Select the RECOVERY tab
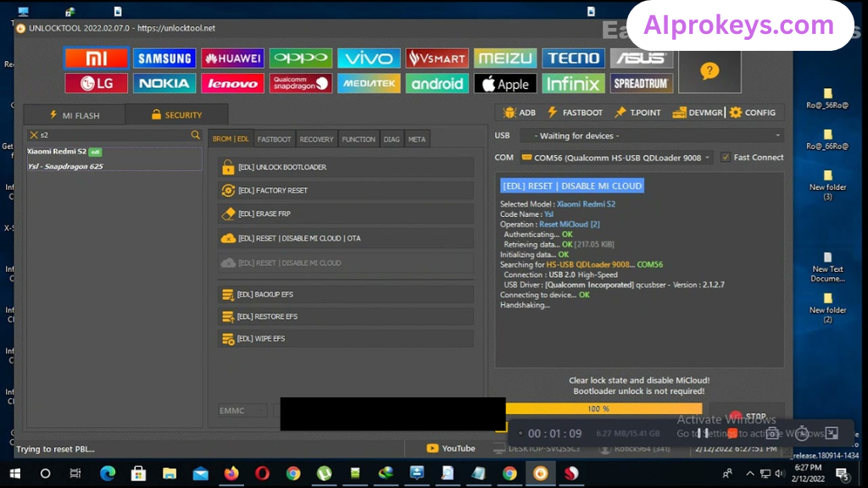This screenshot has width=868, height=488. pos(317,140)
